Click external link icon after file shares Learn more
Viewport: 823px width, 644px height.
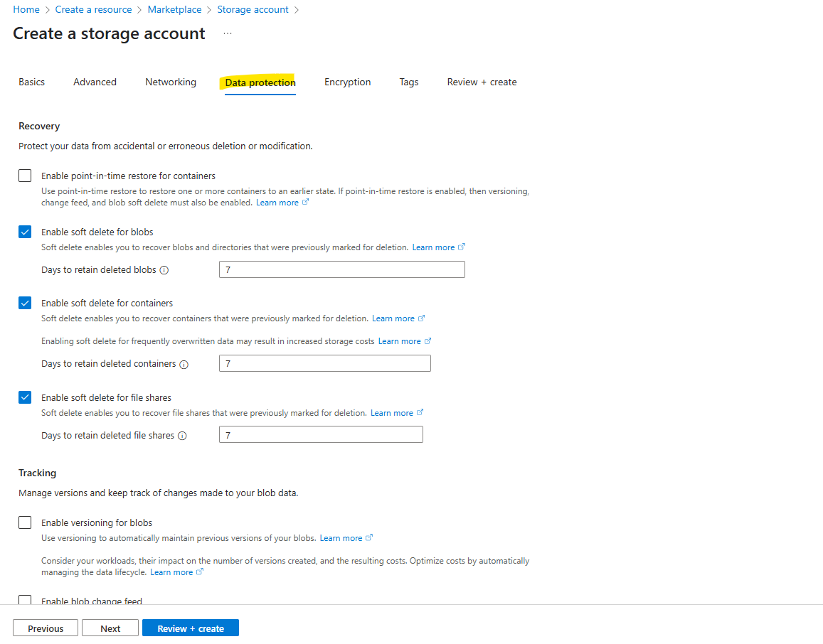(x=420, y=412)
